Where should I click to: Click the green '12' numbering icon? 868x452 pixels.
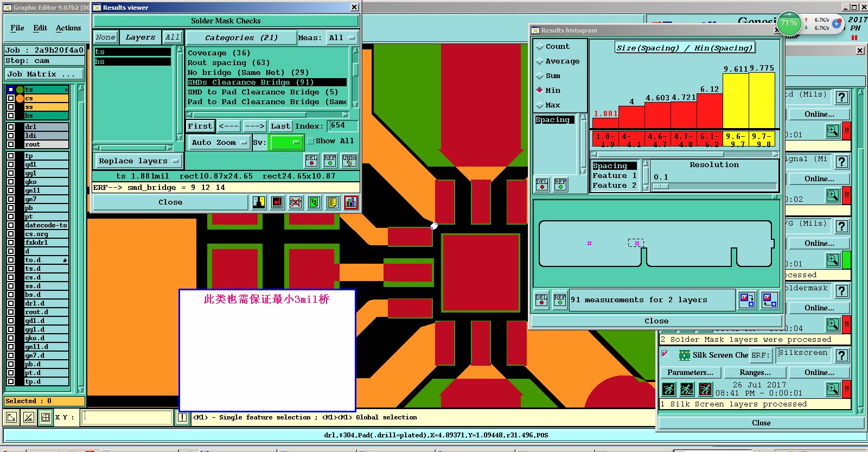tap(314, 202)
